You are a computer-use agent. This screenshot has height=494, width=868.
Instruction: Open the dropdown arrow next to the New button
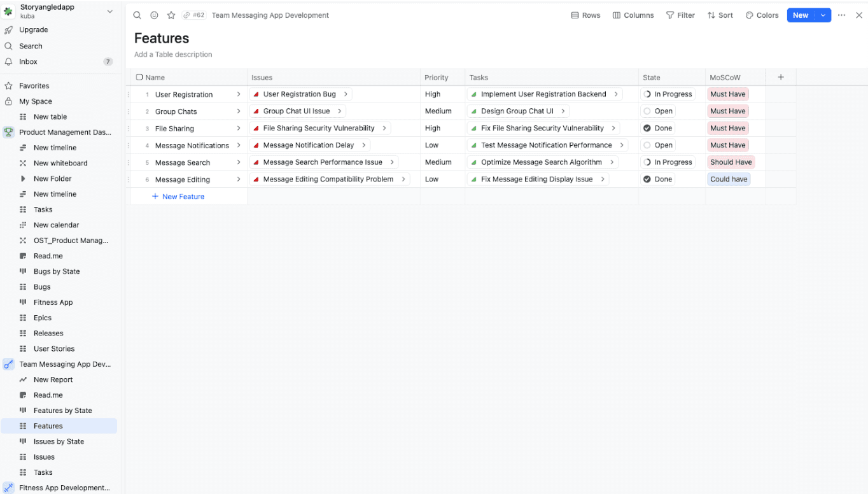click(x=824, y=14)
